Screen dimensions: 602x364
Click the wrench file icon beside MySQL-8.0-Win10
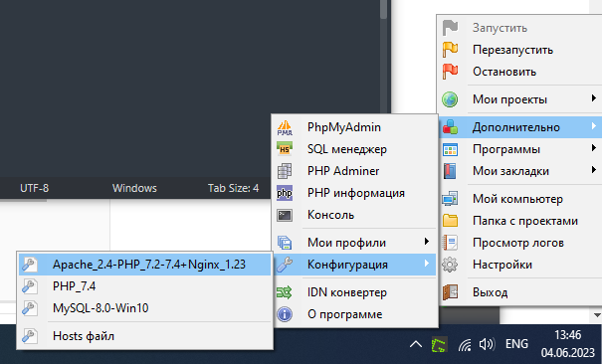click(30, 308)
